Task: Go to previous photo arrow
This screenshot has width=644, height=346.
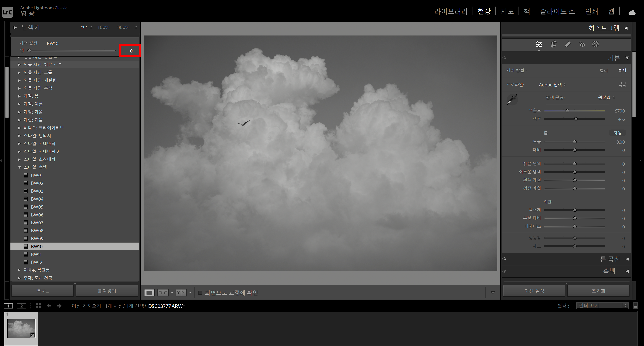Action: [x=49, y=306]
